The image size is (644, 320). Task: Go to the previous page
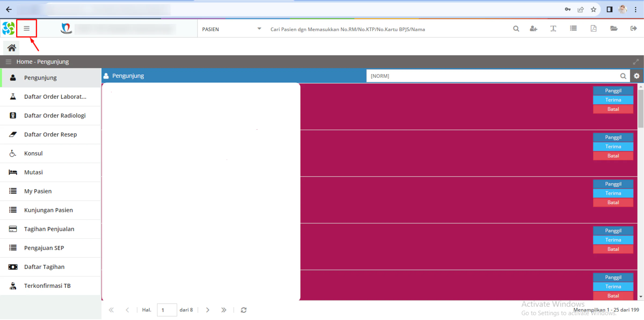coord(127,310)
